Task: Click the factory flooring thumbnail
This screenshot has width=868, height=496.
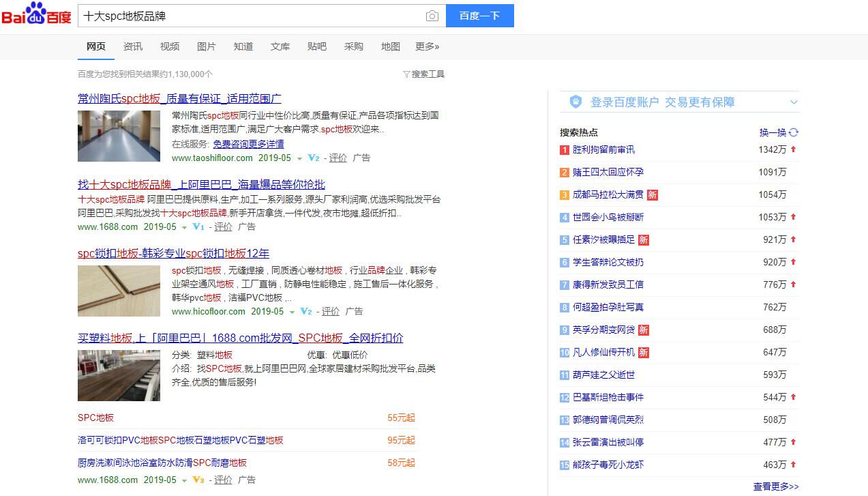Action: tap(119, 375)
